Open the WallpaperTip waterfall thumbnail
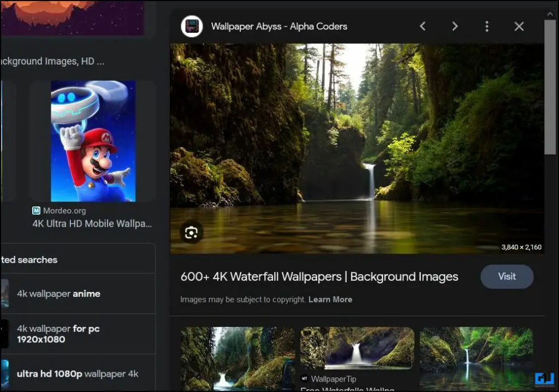Viewport: 559px width, 392px height. point(357,348)
